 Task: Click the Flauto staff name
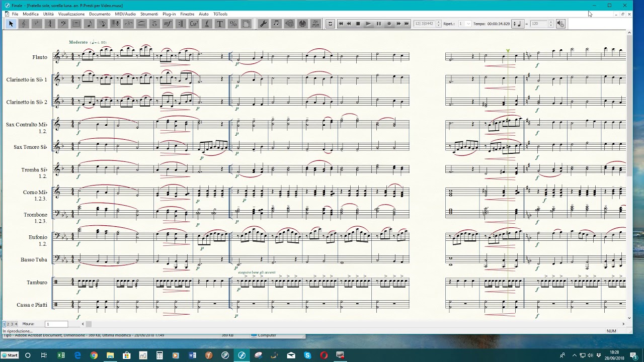[40, 57]
